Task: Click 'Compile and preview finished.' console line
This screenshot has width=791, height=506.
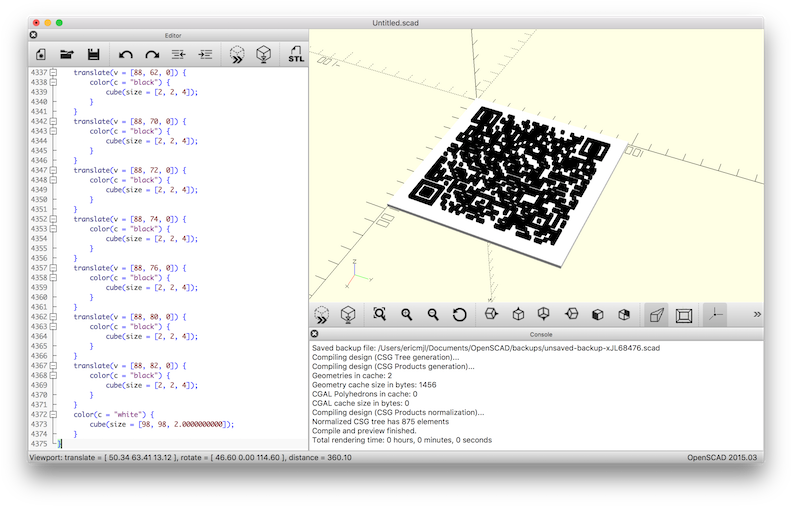Action: pyautogui.click(x=364, y=431)
